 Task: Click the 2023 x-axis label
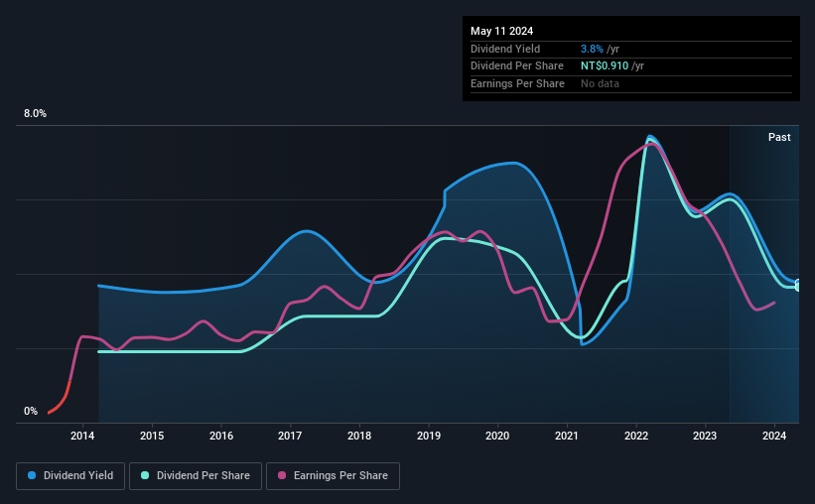click(x=705, y=436)
